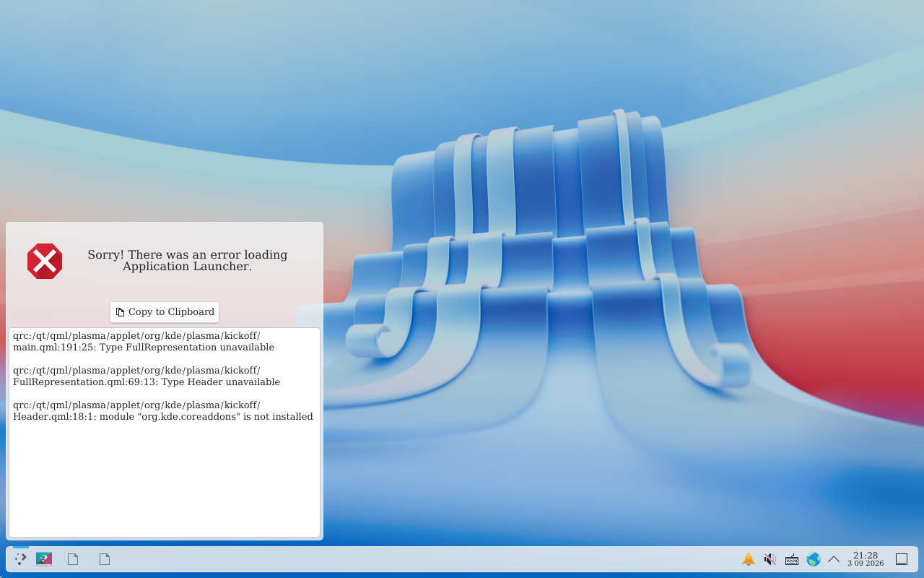Open the notifications bell in the system tray
Image resolution: width=924 pixels, height=578 pixels.
[x=749, y=559]
